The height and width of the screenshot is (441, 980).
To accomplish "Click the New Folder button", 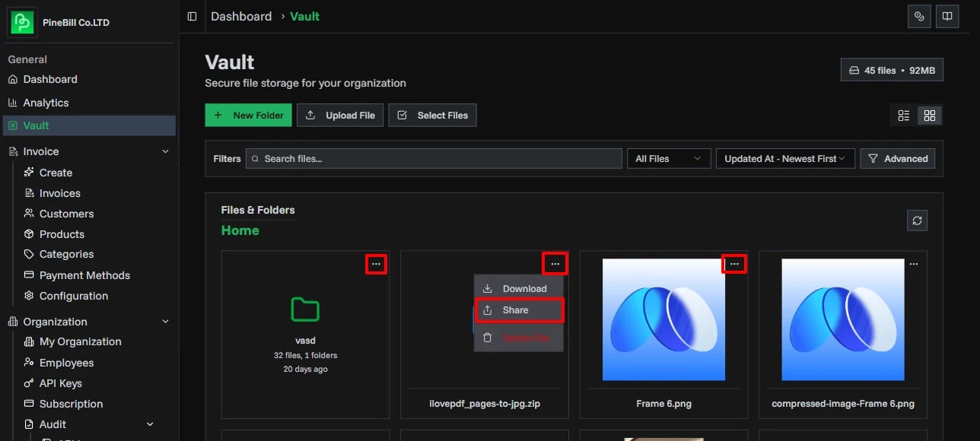I will click(248, 115).
